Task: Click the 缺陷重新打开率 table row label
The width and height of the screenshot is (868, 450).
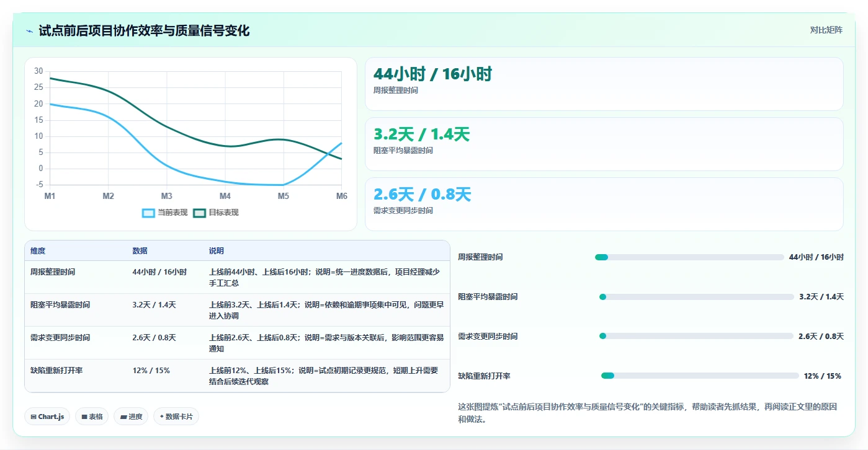Action: [56, 371]
